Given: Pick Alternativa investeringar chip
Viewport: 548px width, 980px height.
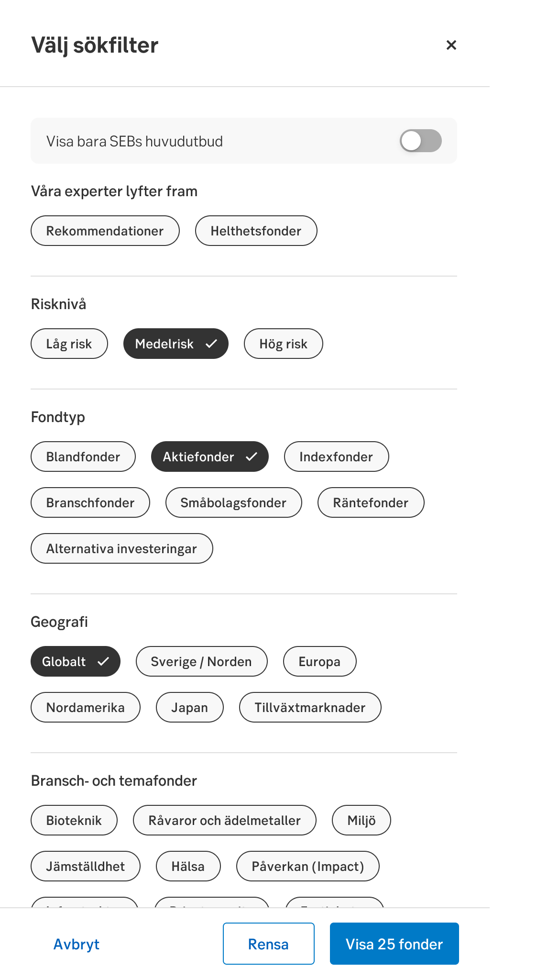Looking at the screenshot, I should coord(121,548).
